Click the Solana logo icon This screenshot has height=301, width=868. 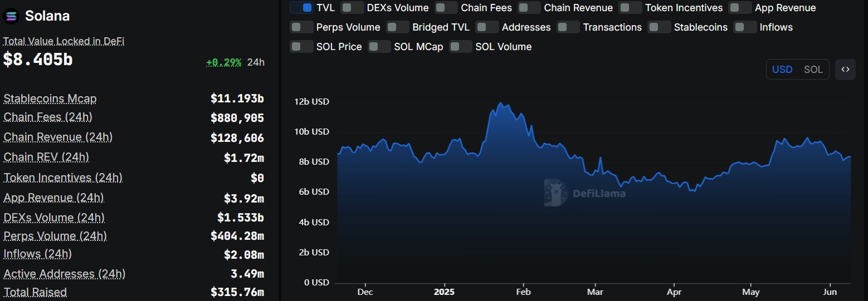11,16
